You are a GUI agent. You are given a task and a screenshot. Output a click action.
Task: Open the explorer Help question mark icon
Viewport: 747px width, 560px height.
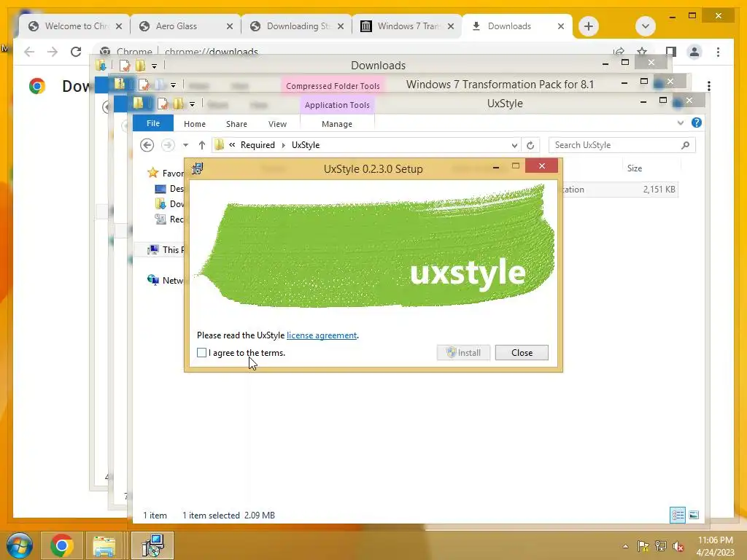(696, 122)
